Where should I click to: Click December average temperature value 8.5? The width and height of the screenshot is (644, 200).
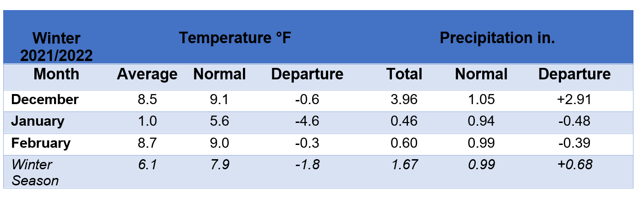click(x=147, y=99)
